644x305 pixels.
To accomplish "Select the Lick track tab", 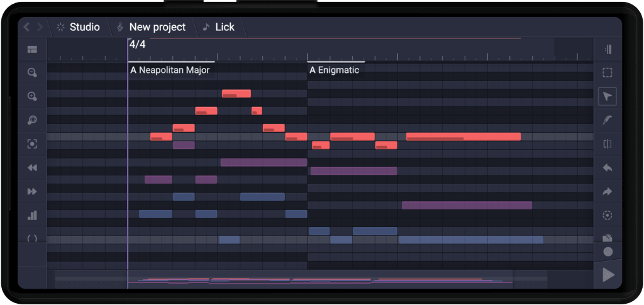I will click(219, 27).
